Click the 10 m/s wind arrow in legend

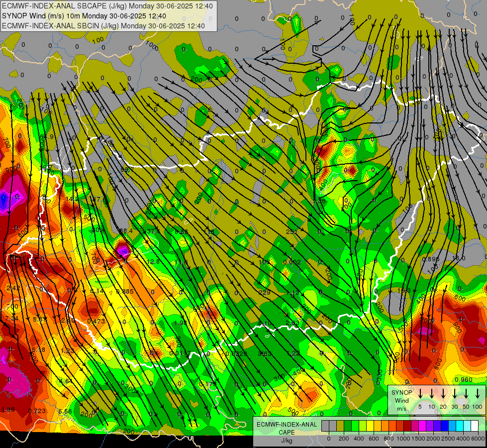click(431, 393)
